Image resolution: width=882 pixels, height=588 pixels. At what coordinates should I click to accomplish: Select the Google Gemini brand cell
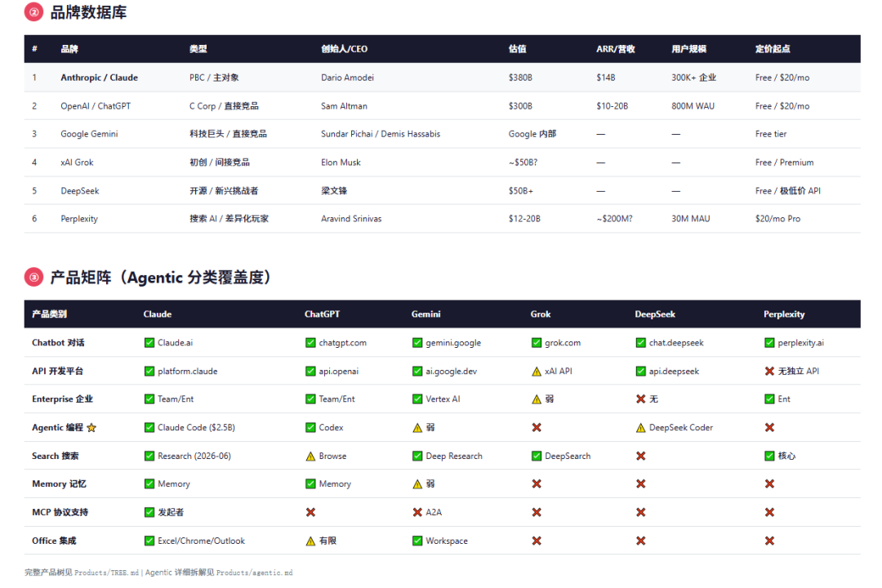pyautogui.click(x=90, y=134)
